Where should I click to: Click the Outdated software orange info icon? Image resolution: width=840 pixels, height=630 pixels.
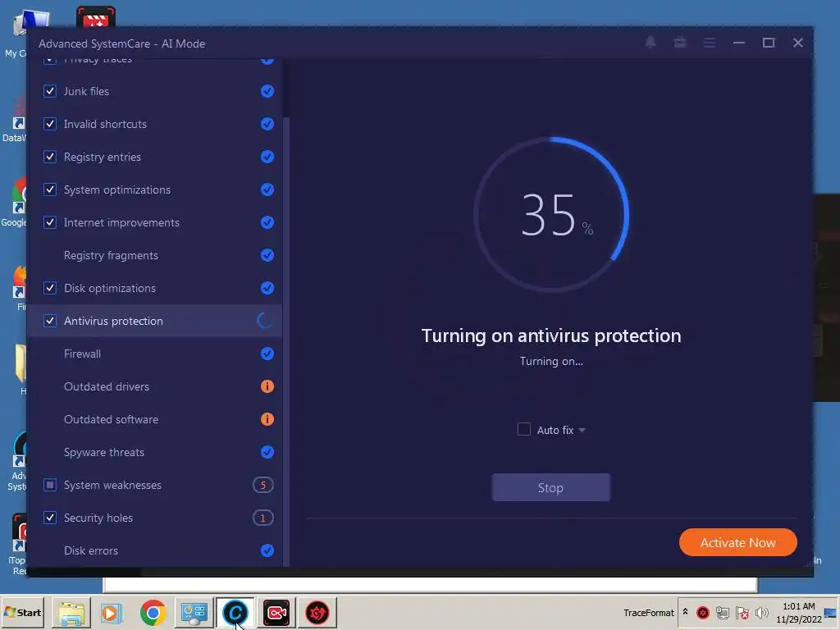267,419
